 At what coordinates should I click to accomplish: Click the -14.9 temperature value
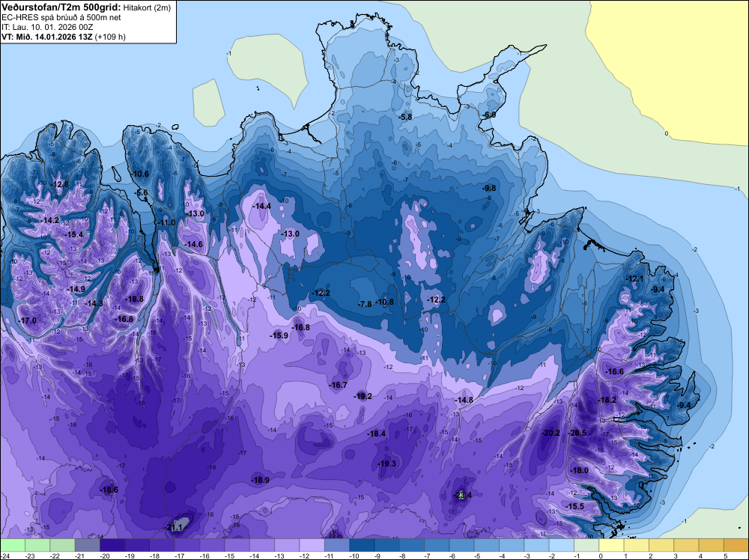(76, 289)
